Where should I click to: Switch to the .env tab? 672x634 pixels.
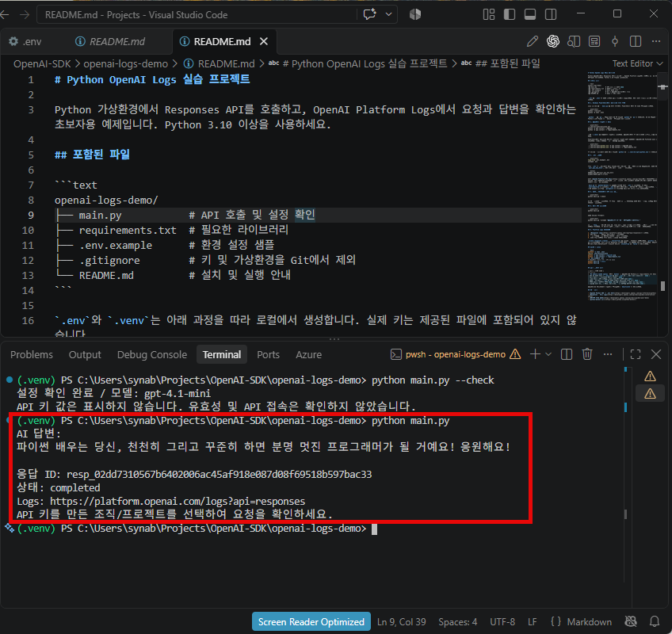[x=25, y=41]
